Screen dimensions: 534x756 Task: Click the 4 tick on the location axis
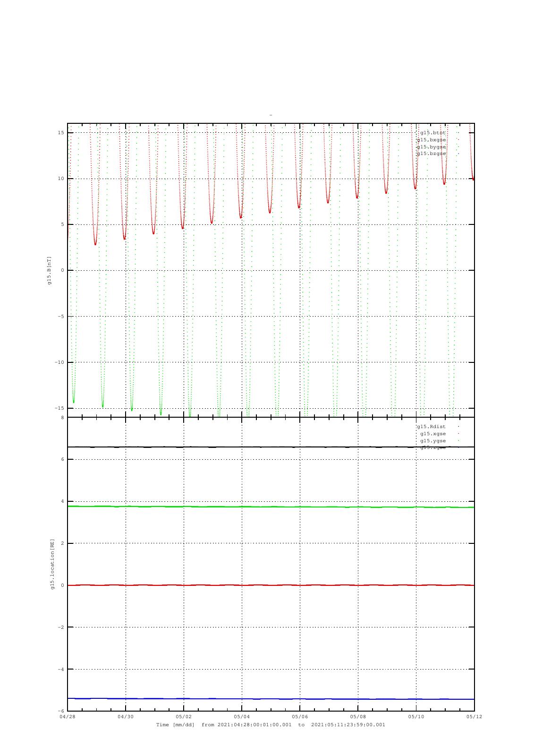coord(62,501)
